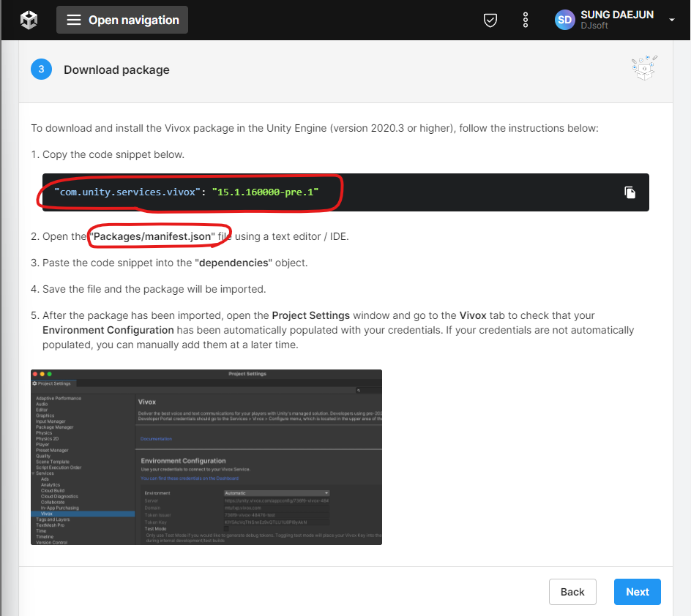Image resolution: width=691 pixels, height=616 pixels.
Task: Click the "dependencies" bold text
Action: pos(234,263)
